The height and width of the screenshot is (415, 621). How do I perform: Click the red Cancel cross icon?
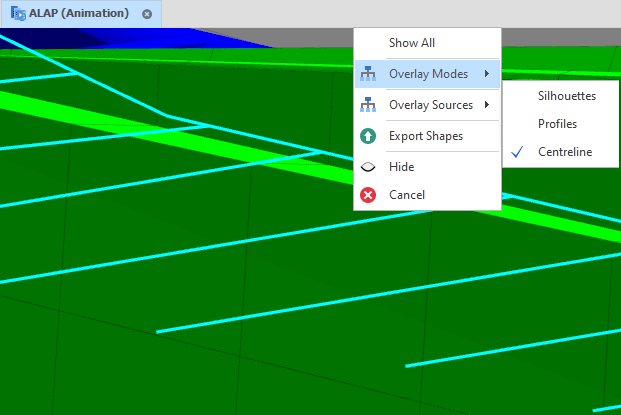coord(368,195)
